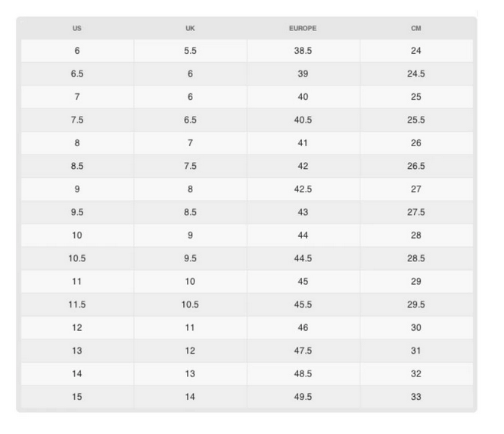This screenshot has height=434, width=504.
Task: Select the Europe size 44 cell
Action: [303, 236]
